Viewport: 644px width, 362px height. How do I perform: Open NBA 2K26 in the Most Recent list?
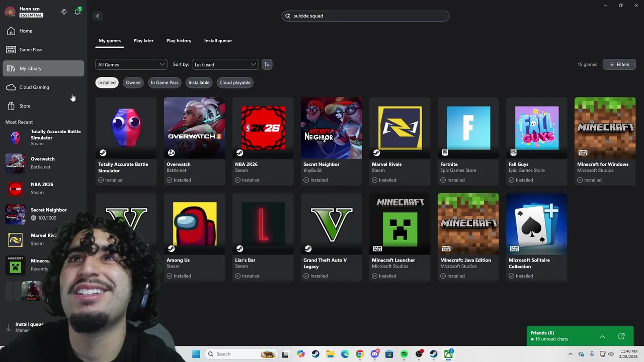(43, 189)
